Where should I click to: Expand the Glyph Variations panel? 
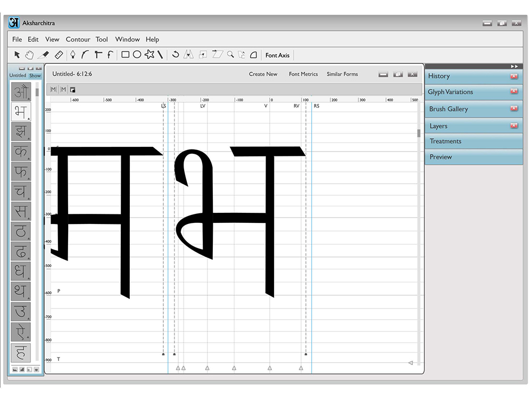pyautogui.click(x=473, y=92)
